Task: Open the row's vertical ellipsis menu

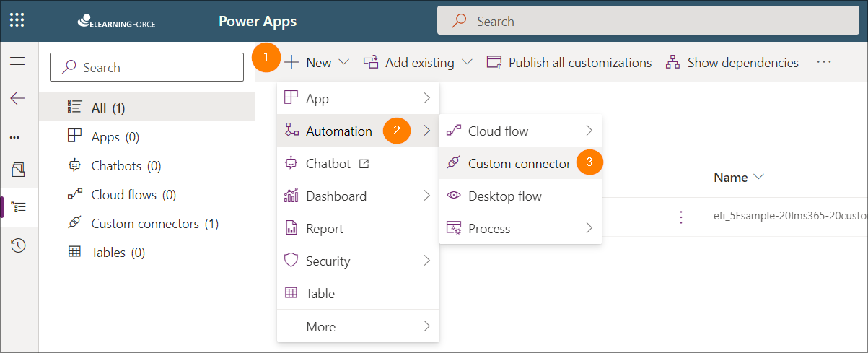Action: click(681, 217)
